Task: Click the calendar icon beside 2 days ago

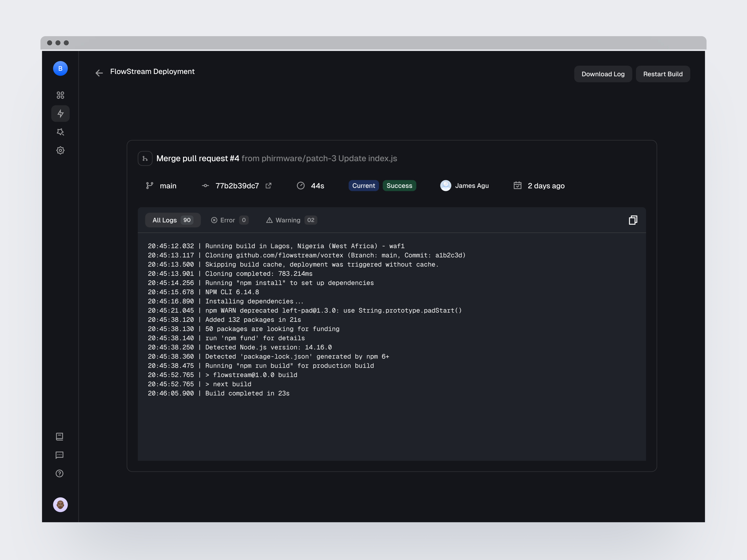Action: [x=518, y=185]
